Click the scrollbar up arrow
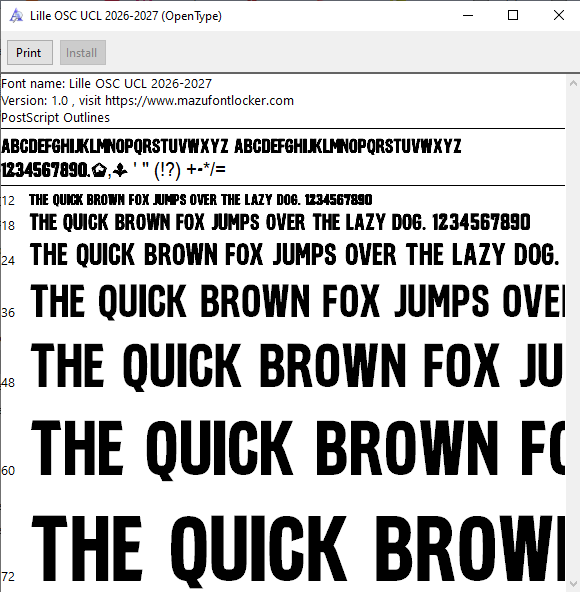Image resolution: width=580 pixels, height=592 pixels. (573, 83)
